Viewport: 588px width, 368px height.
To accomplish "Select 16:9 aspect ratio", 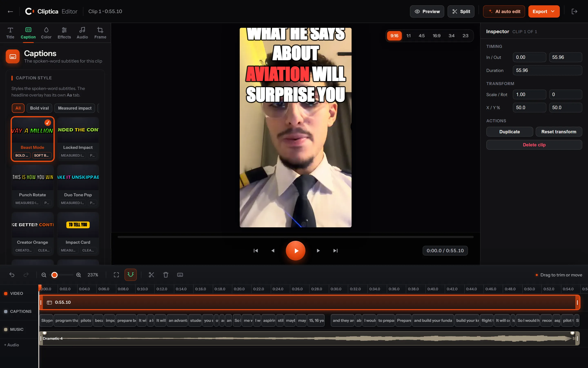I will click(436, 36).
